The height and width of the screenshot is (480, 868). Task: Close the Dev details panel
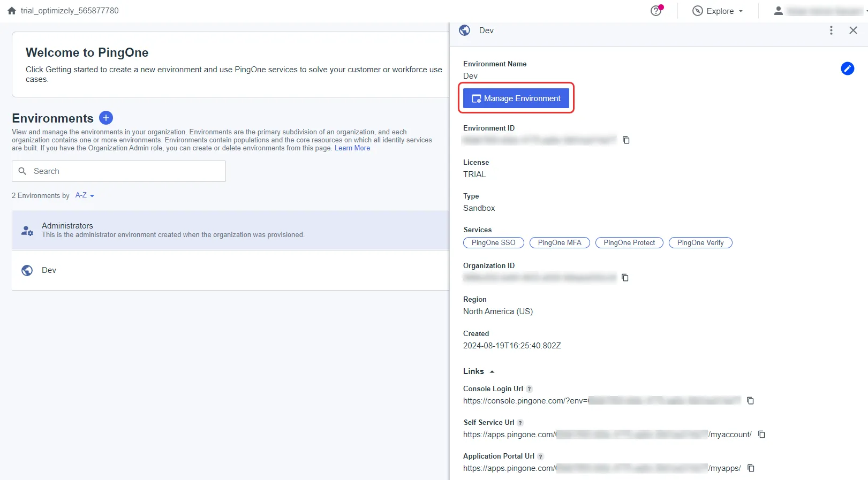click(x=853, y=31)
